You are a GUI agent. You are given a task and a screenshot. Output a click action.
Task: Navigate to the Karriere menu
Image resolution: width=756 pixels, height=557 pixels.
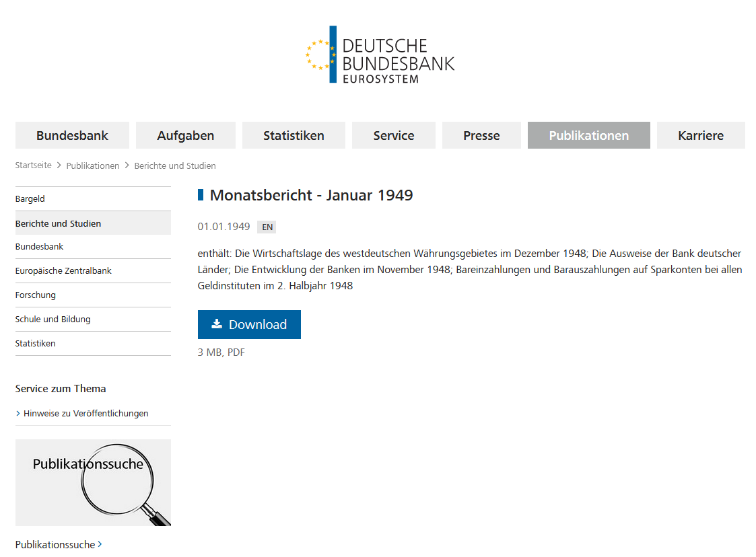coord(701,135)
